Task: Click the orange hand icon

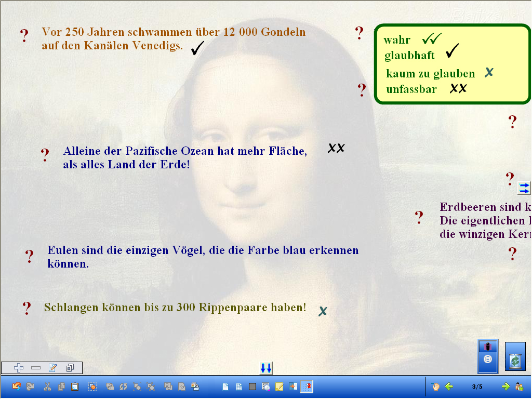Action: 436,386
